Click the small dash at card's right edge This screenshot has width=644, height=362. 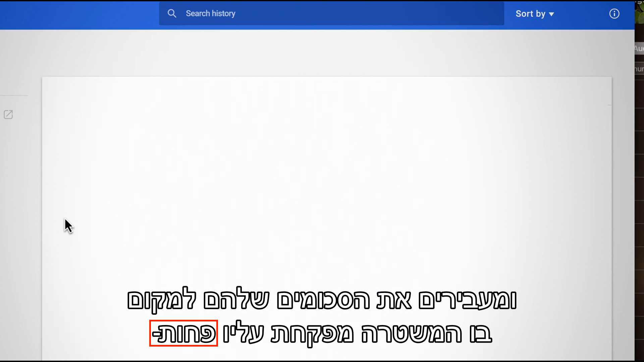pos(609,105)
